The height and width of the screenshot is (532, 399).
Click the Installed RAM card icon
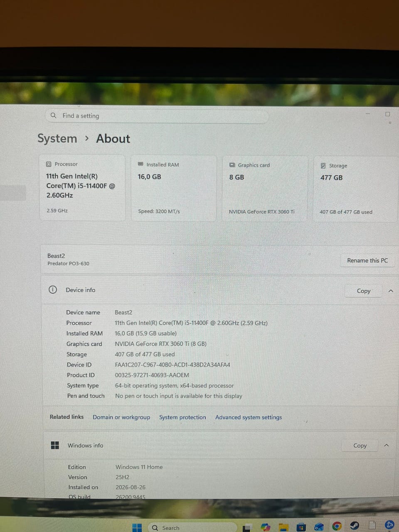(140, 164)
